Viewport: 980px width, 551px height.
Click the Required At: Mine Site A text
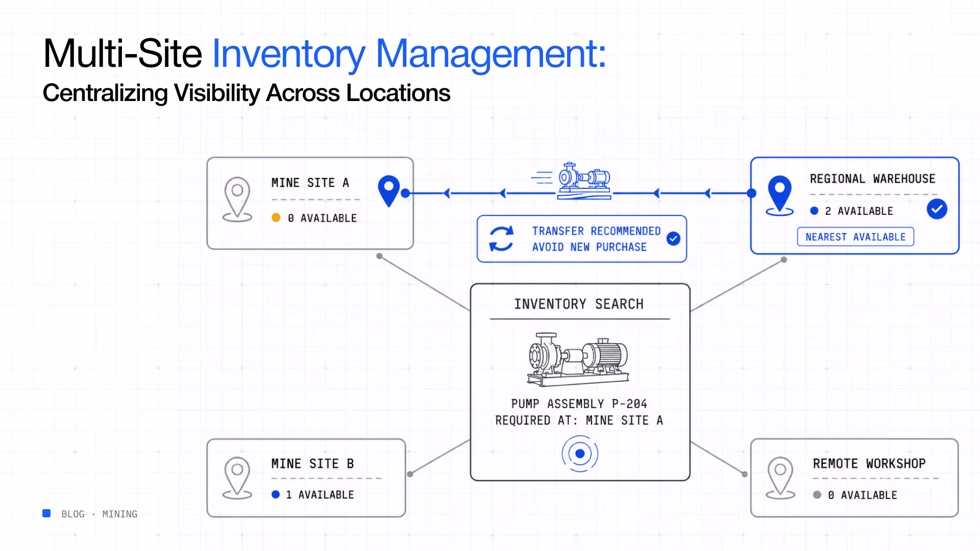(579, 420)
